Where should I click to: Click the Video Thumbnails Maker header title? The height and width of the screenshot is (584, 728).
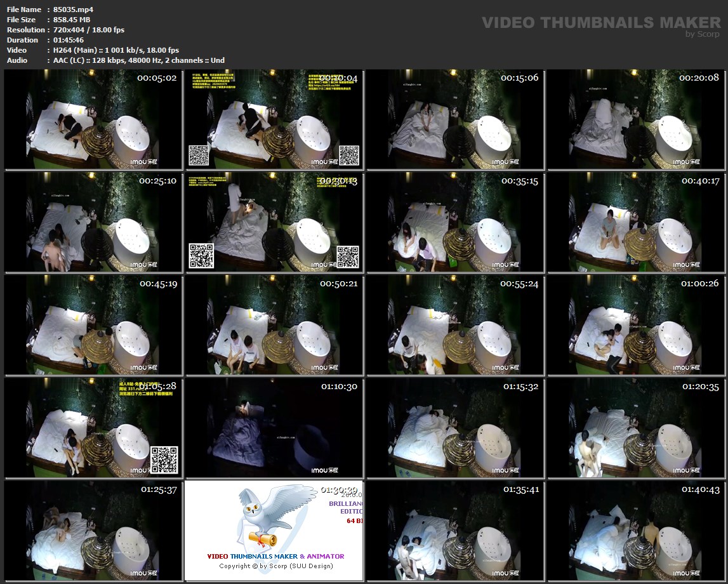(x=592, y=23)
